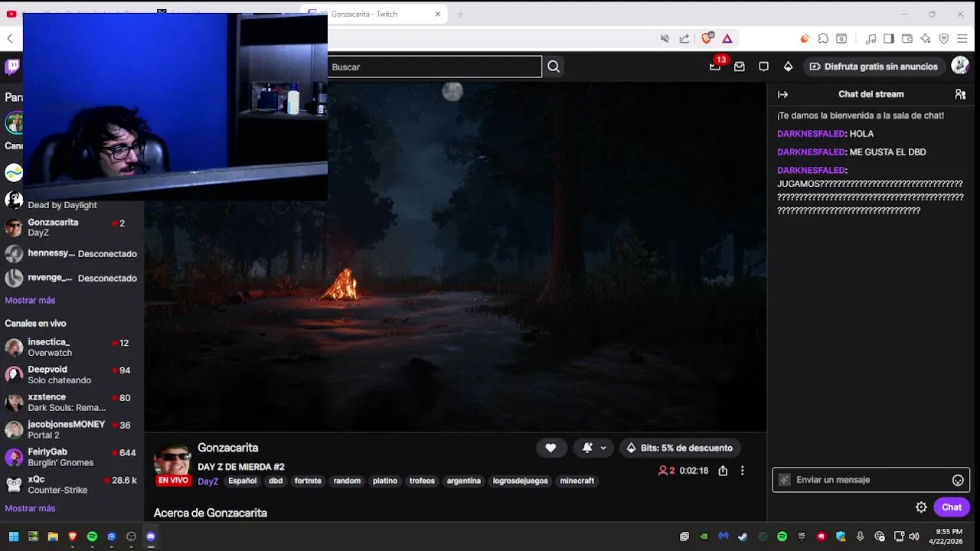The height and width of the screenshot is (551, 980).
Task: Open xQc channel in sidebar
Action: [70, 484]
